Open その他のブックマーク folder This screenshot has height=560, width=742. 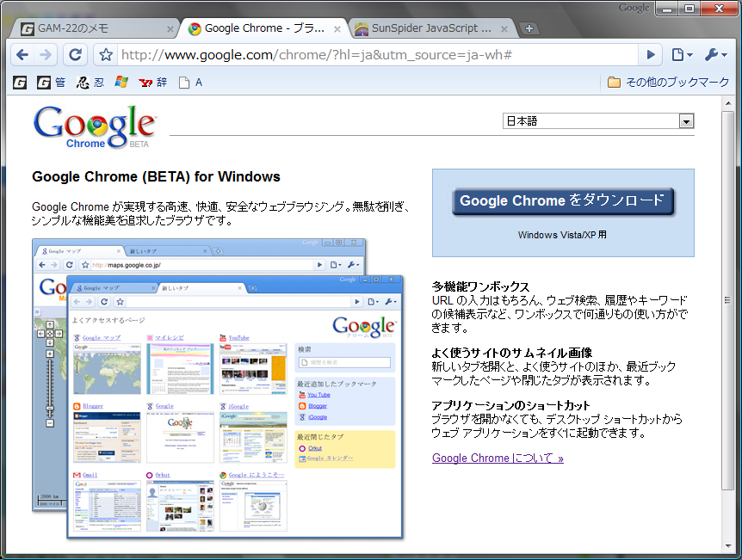point(669,83)
